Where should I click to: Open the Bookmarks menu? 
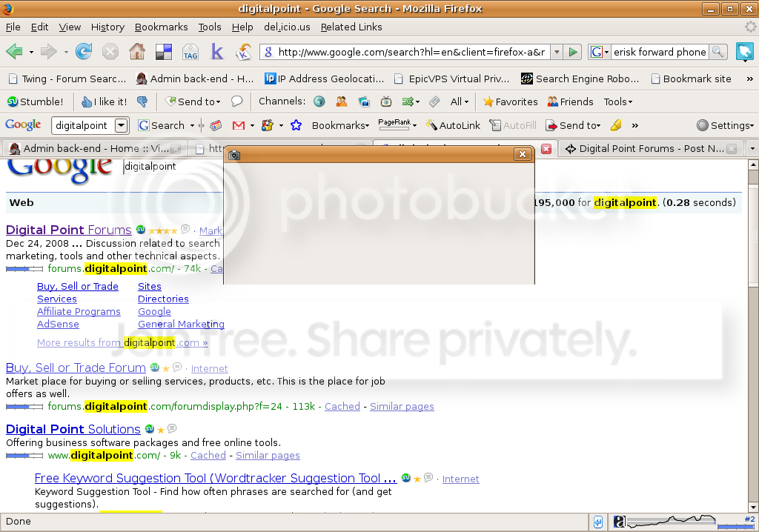pos(161,27)
